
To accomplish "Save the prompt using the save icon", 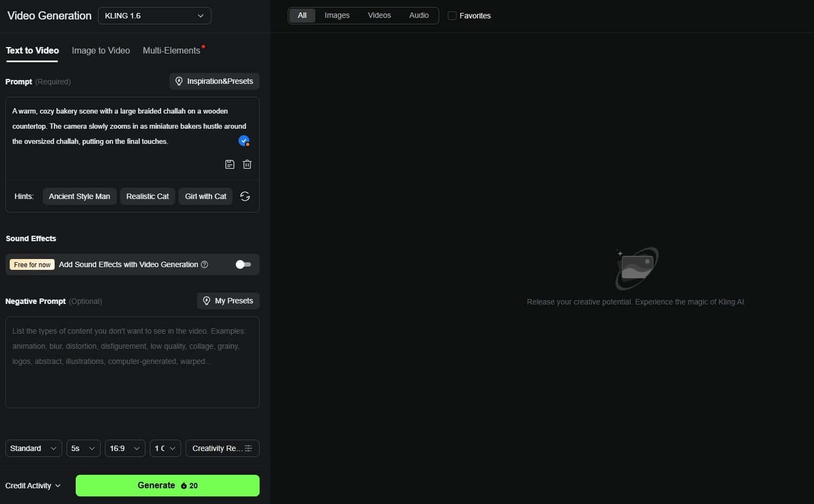I will tap(230, 164).
